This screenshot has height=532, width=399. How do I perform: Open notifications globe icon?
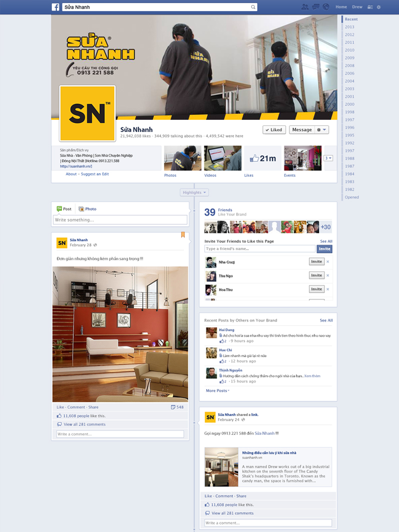326,7
